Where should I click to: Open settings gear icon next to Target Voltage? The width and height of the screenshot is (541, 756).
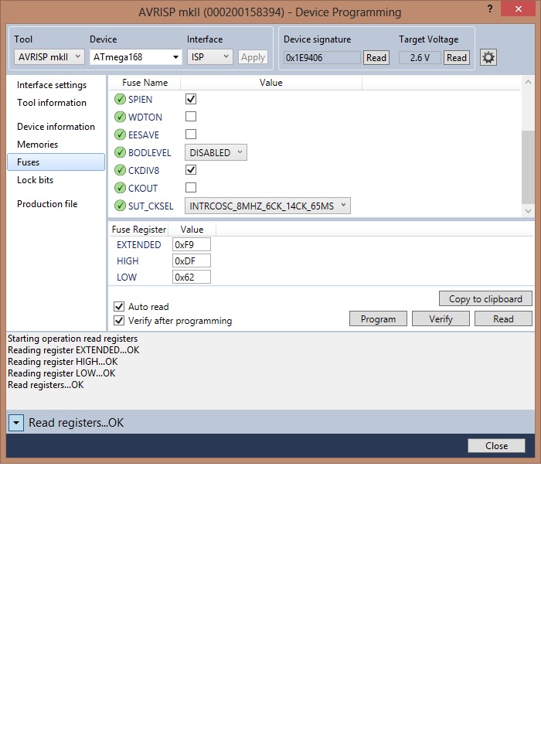click(x=488, y=57)
